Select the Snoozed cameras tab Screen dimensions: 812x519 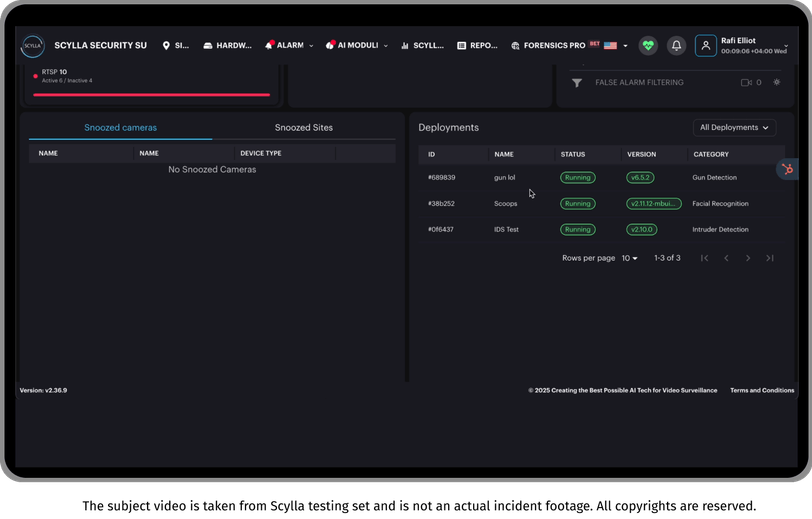120,127
